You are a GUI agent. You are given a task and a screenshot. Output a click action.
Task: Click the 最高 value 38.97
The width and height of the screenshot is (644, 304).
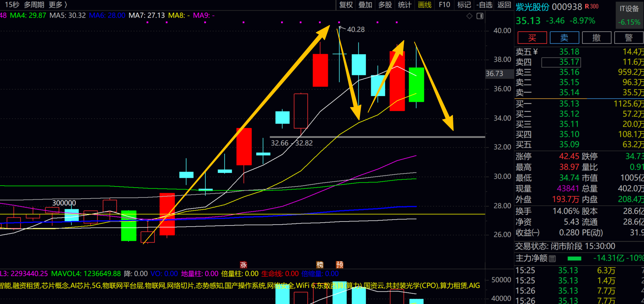coord(569,167)
